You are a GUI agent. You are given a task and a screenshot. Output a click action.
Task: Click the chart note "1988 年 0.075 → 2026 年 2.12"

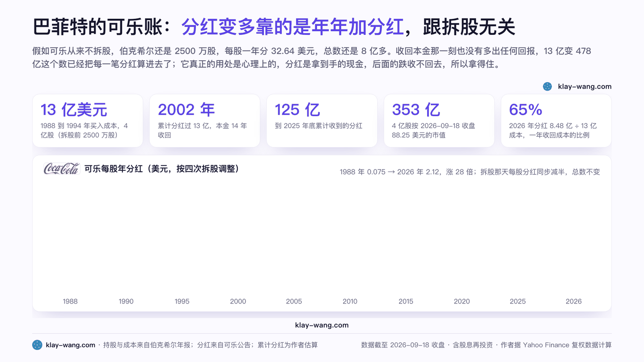pyautogui.click(x=470, y=172)
